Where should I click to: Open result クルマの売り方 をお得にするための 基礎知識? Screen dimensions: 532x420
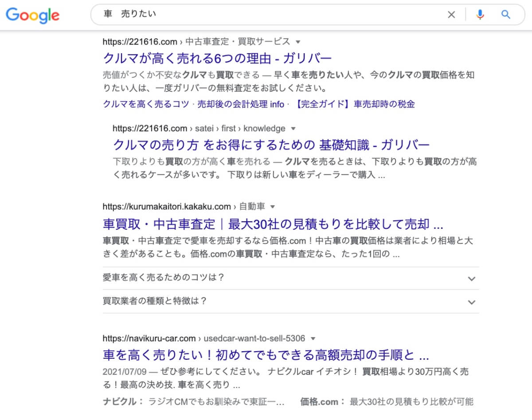[271, 145]
